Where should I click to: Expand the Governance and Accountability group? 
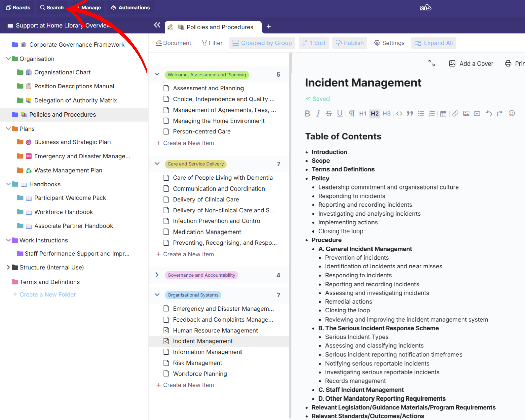(x=157, y=275)
